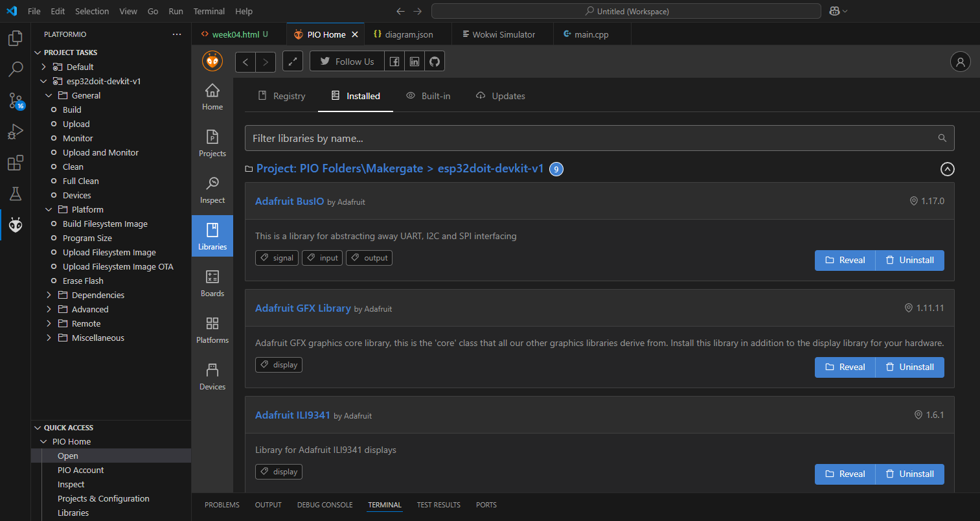Expand the Miscellaneous folder

(49, 338)
